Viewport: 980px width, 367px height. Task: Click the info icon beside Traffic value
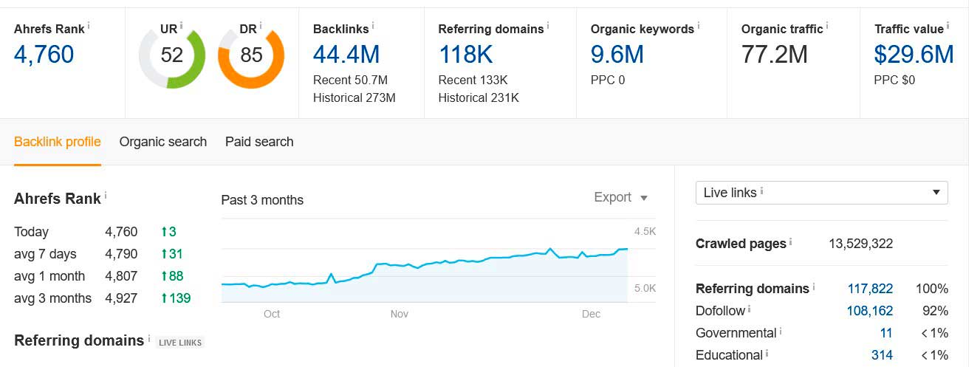[948, 26]
